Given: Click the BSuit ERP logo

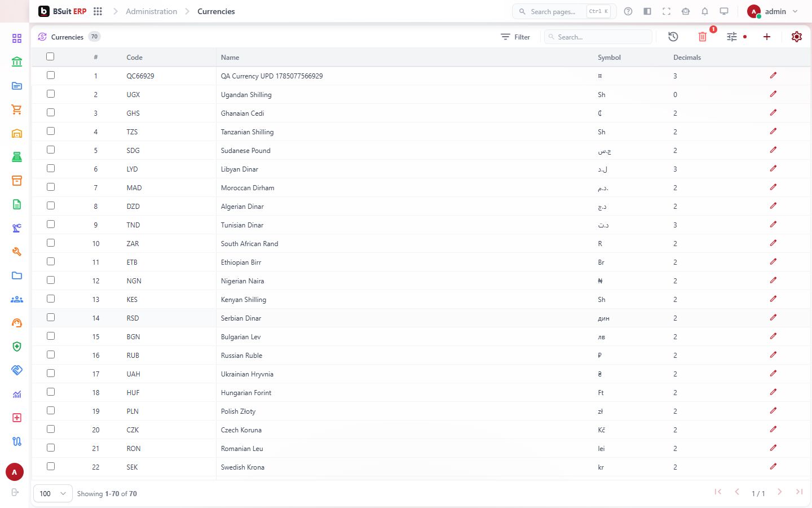Looking at the screenshot, I should tap(63, 11).
